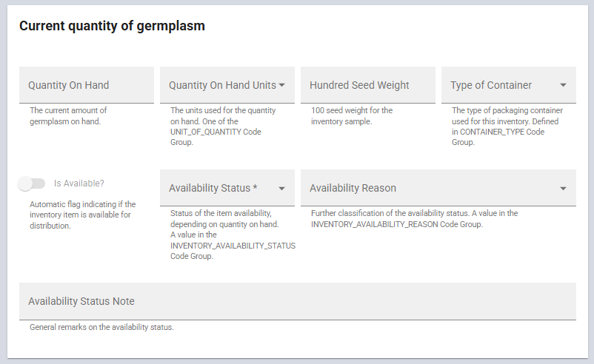Click the Quantity On Hand Units dropdown arrow

point(282,85)
